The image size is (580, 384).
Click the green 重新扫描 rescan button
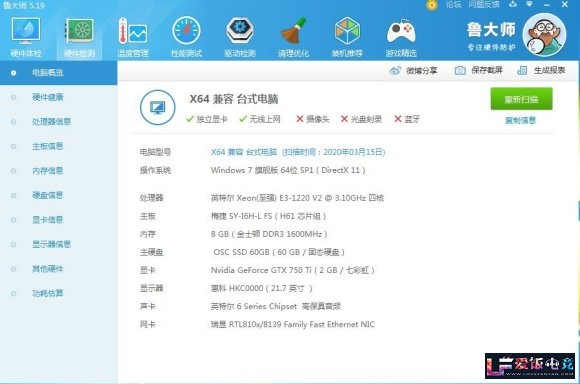point(521,99)
